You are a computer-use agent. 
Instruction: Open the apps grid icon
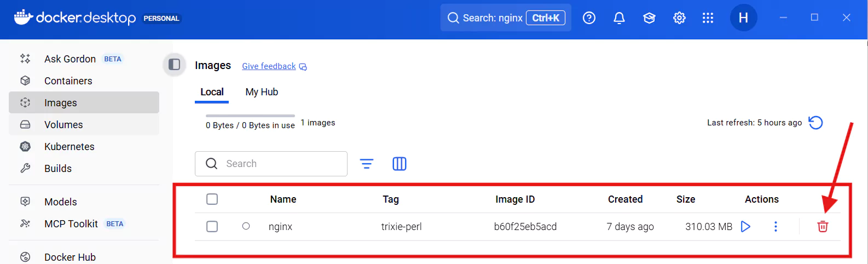click(708, 18)
